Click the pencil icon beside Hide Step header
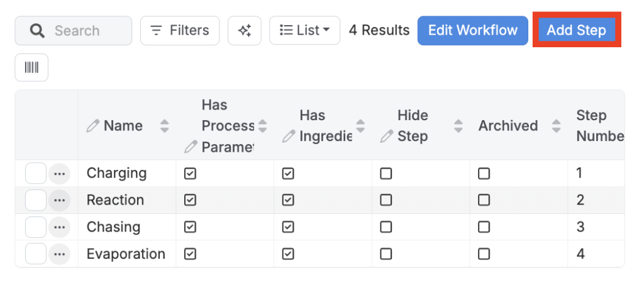Viewport: 644px width, 287px height. click(x=387, y=137)
